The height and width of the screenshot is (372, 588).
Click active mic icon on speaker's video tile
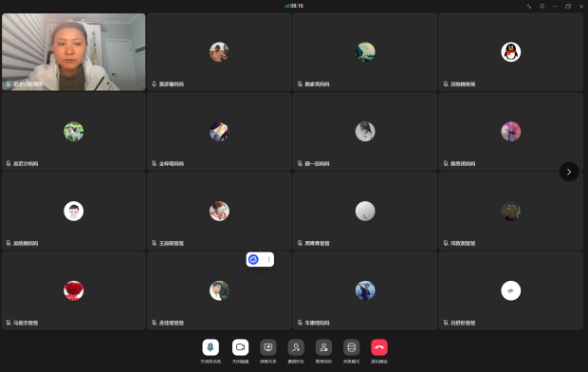pos(9,84)
